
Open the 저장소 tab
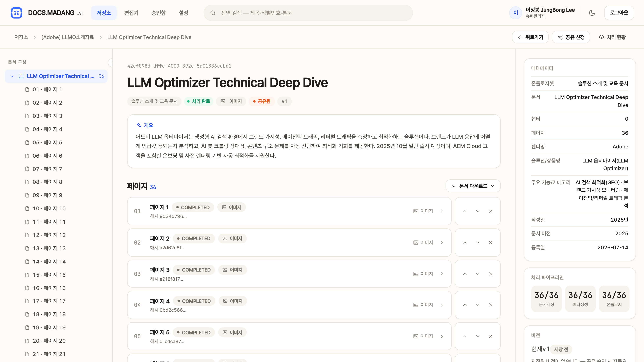104,13
